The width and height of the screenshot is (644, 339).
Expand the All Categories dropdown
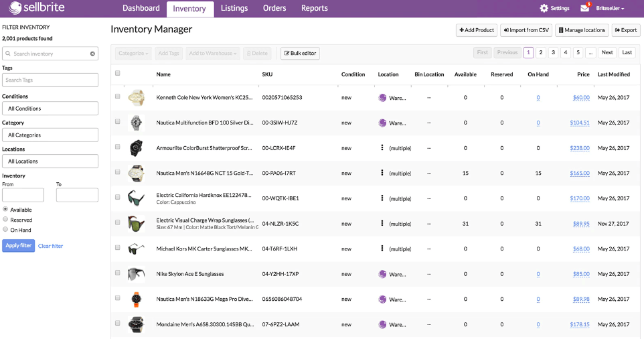click(x=50, y=135)
